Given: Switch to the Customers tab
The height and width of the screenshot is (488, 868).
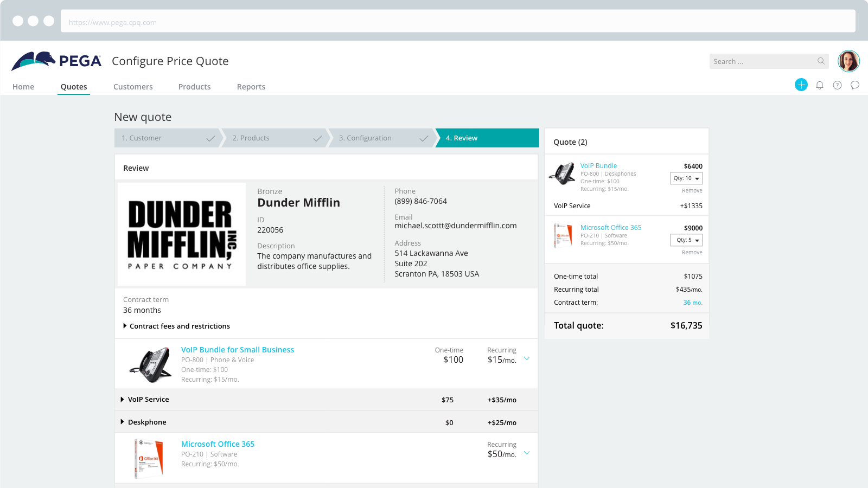Looking at the screenshot, I should pos(133,87).
